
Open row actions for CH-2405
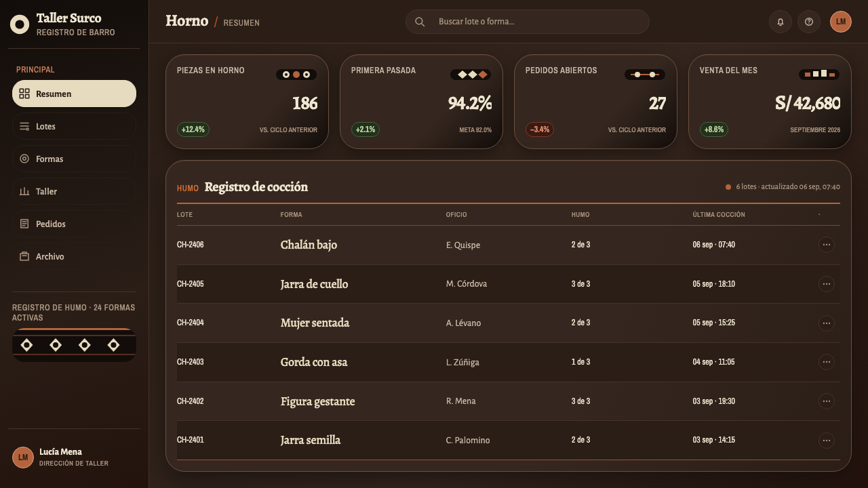(827, 284)
